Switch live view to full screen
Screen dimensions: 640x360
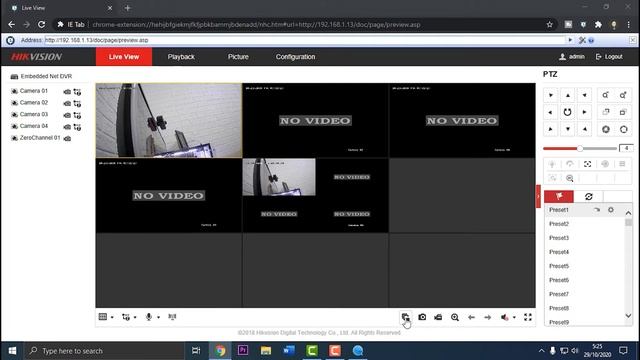[528, 317]
